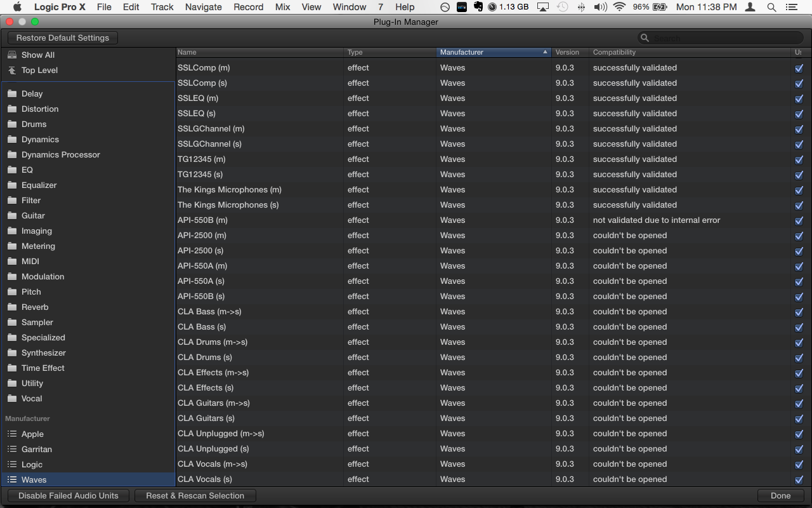Click the Show All icon in sidebar
The height and width of the screenshot is (508, 812).
12,55
